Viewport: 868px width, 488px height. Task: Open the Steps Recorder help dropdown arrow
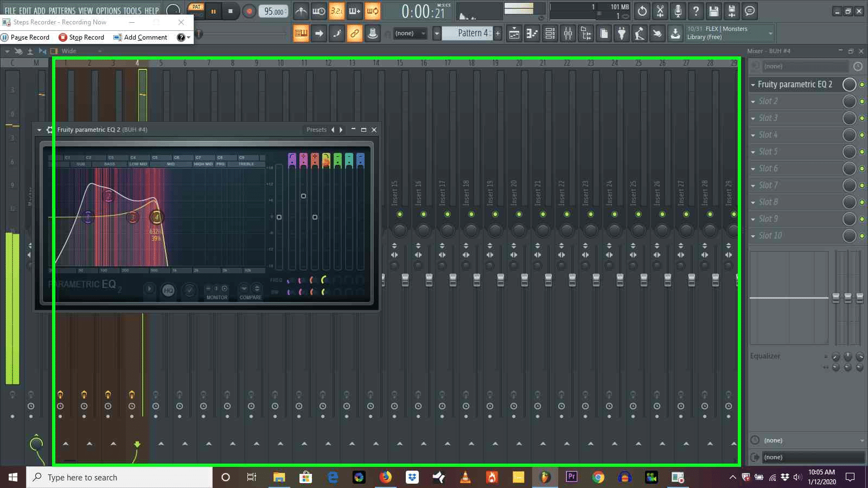click(188, 37)
